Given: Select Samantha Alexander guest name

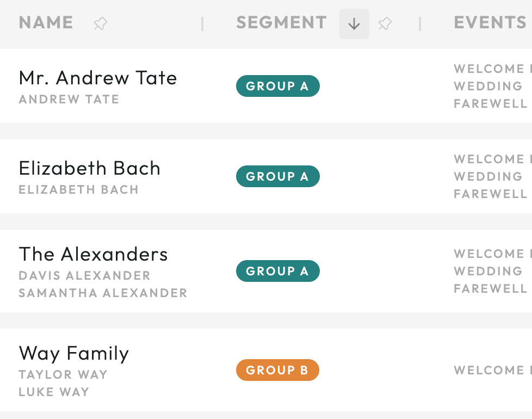Looking at the screenshot, I should point(103,293).
